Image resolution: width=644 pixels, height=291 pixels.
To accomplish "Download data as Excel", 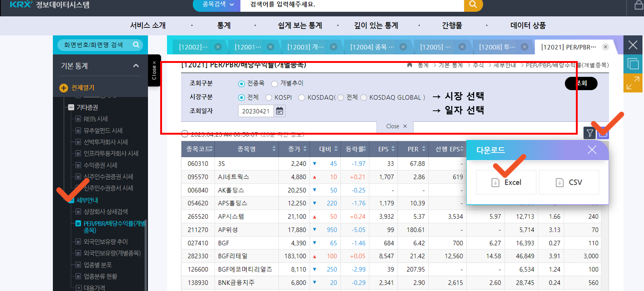I will pyautogui.click(x=506, y=182).
